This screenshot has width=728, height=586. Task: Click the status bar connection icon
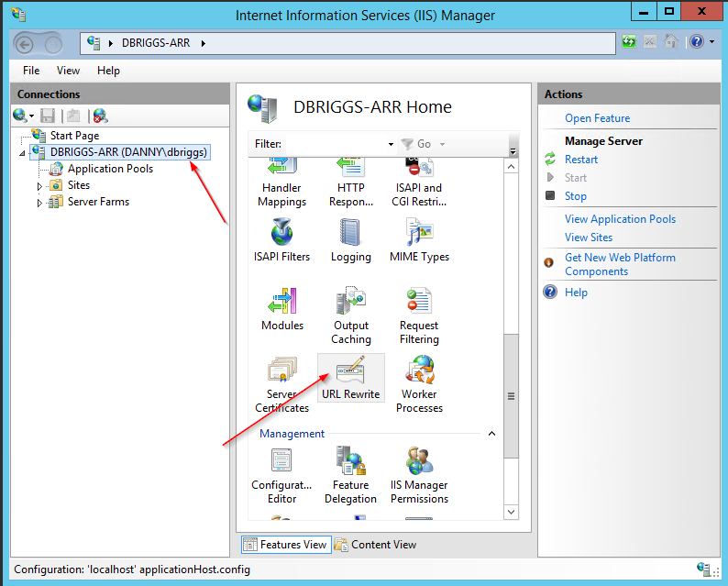(703, 569)
